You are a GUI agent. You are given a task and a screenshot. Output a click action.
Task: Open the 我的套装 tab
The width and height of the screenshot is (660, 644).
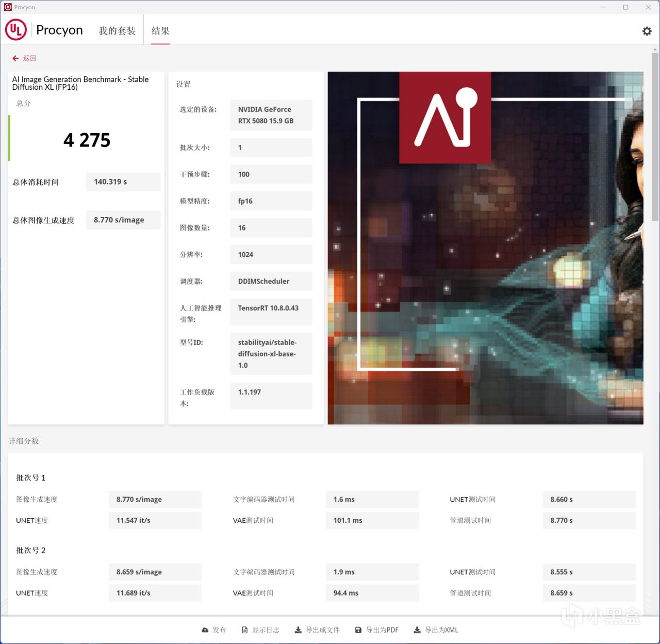[117, 31]
